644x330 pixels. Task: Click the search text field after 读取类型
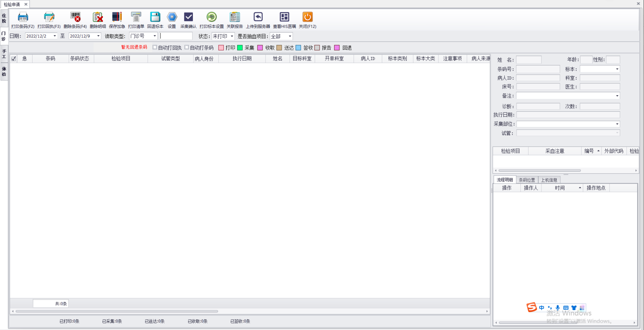click(x=176, y=36)
